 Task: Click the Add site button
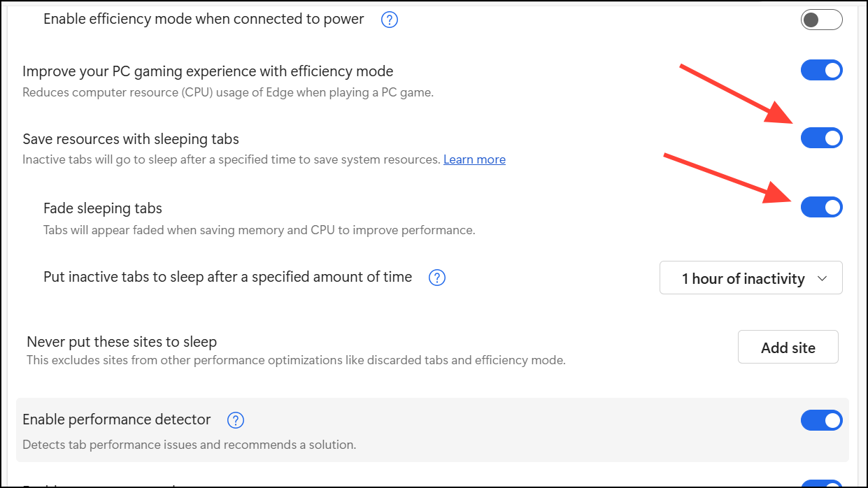(x=788, y=347)
